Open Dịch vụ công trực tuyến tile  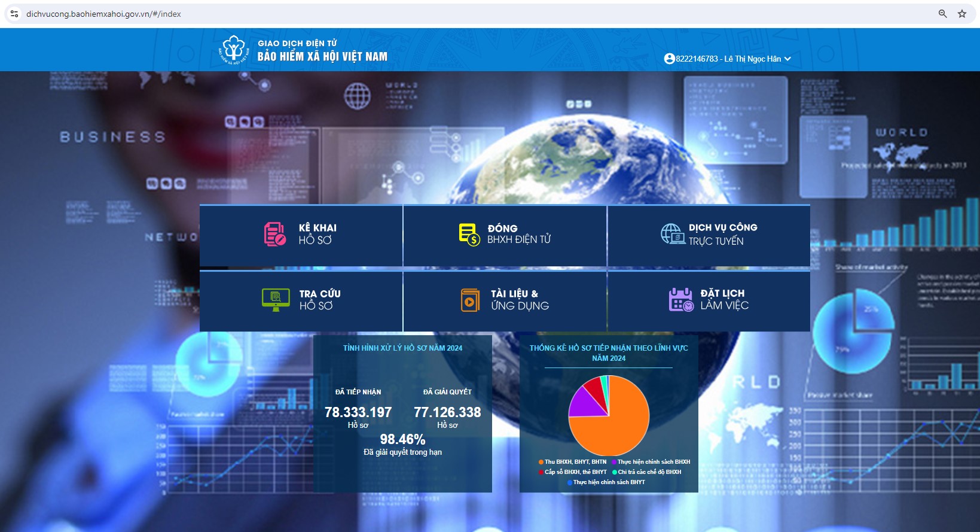point(709,235)
